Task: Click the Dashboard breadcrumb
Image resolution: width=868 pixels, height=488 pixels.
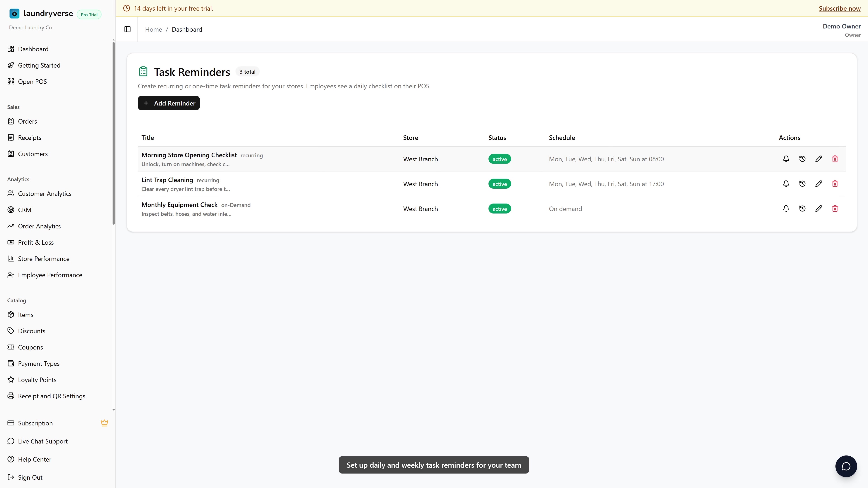Action: click(x=187, y=29)
